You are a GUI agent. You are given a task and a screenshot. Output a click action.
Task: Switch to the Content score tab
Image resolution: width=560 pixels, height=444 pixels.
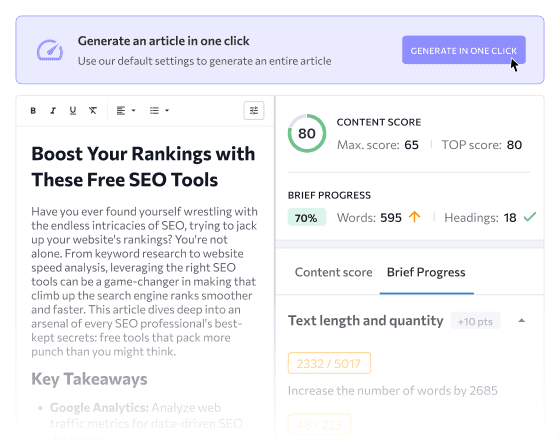(334, 273)
